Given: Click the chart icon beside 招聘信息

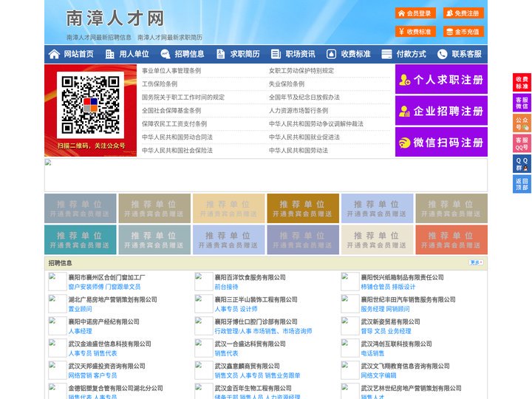Looking at the screenshot, I should [166, 54].
